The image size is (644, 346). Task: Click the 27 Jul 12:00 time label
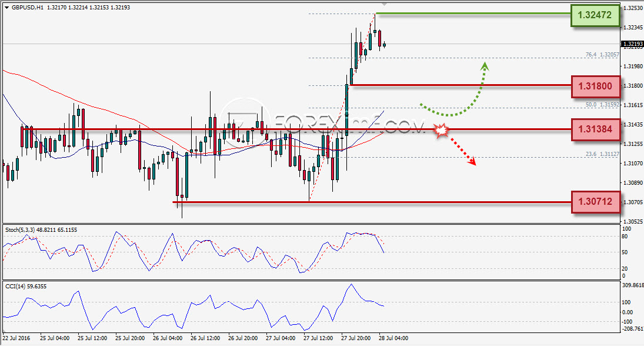pos(318,338)
